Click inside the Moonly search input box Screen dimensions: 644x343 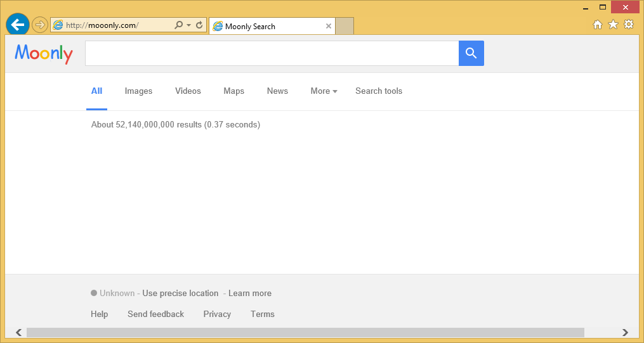pyautogui.click(x=272, y=53)
